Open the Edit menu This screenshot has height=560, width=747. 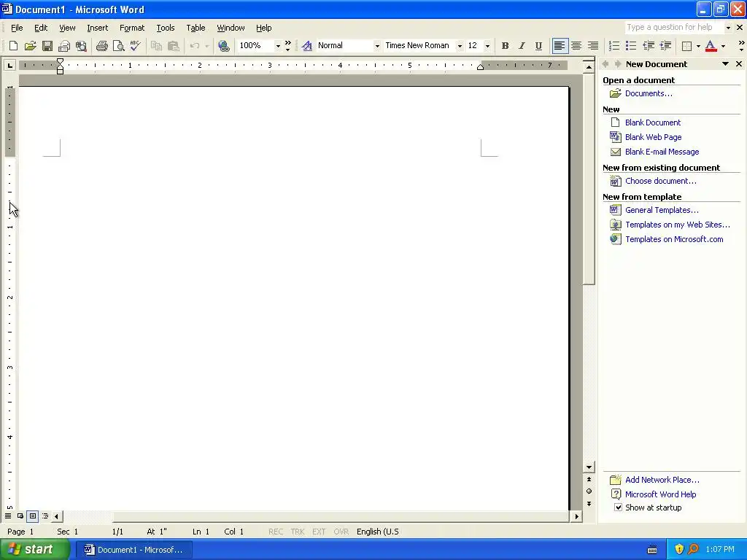pyautogui.click(x=41, y=28)
